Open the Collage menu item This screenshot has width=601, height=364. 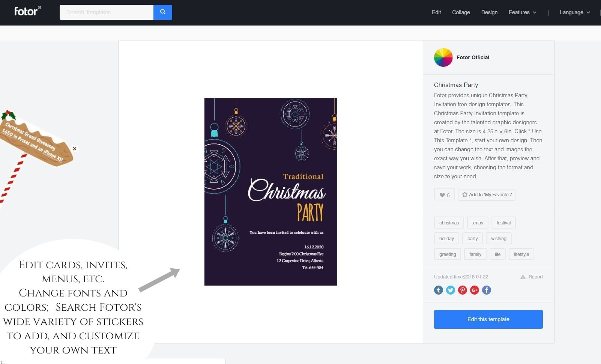[461, 12]
